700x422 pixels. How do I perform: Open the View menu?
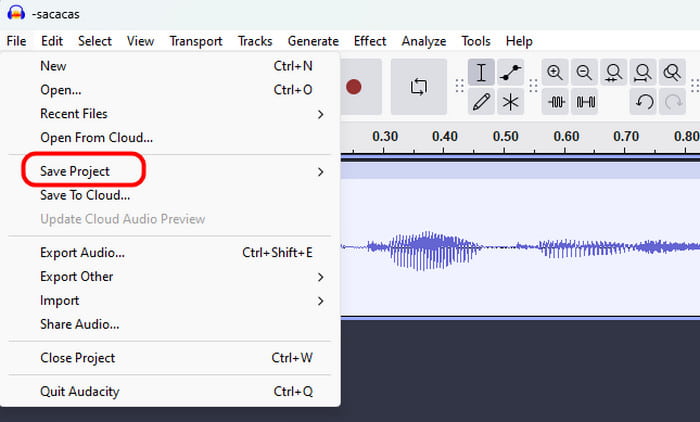(x=140, y=41)
